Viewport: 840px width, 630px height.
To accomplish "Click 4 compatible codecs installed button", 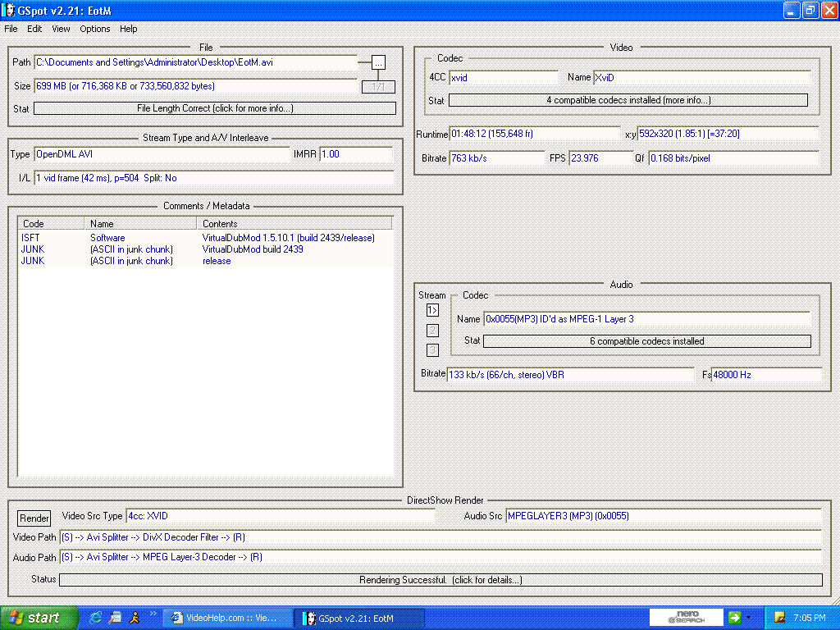I will pos(628,100).
